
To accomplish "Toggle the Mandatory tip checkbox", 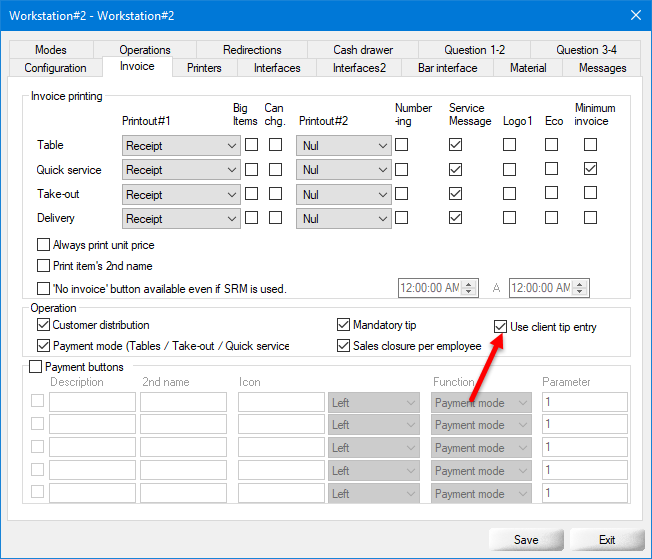I will click(x=344, y=325).
